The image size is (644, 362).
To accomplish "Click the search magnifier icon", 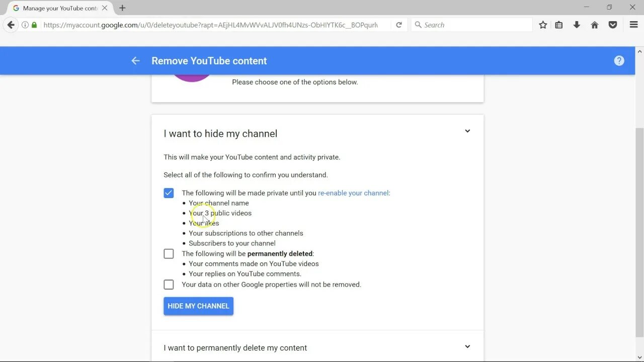I will pyautogui.click(x=418, y=25).
